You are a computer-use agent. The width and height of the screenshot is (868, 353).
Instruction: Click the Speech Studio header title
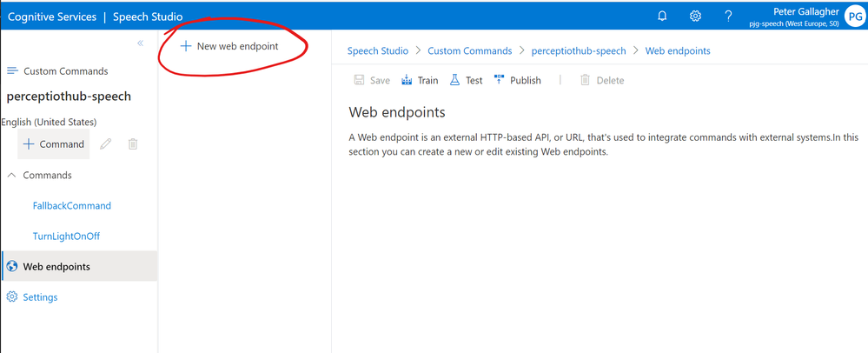point(148,17)
